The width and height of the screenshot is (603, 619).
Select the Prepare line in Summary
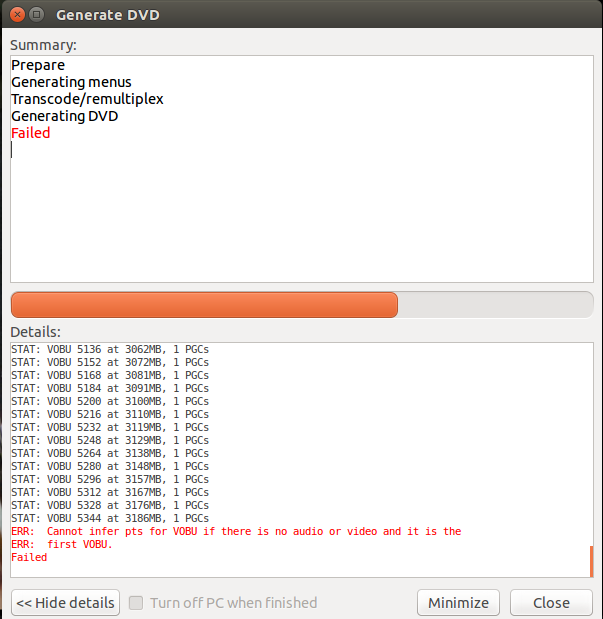click(x=38, y=65)
